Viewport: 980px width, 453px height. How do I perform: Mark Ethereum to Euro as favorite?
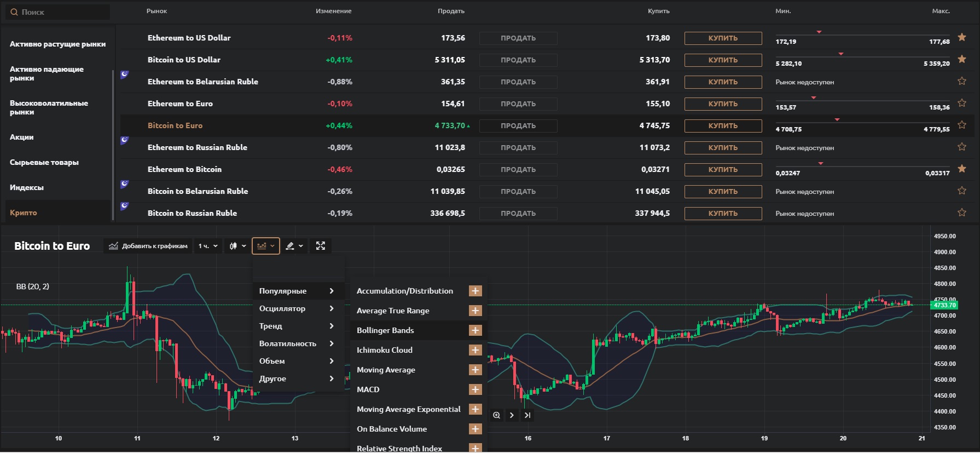coord(961,103)
